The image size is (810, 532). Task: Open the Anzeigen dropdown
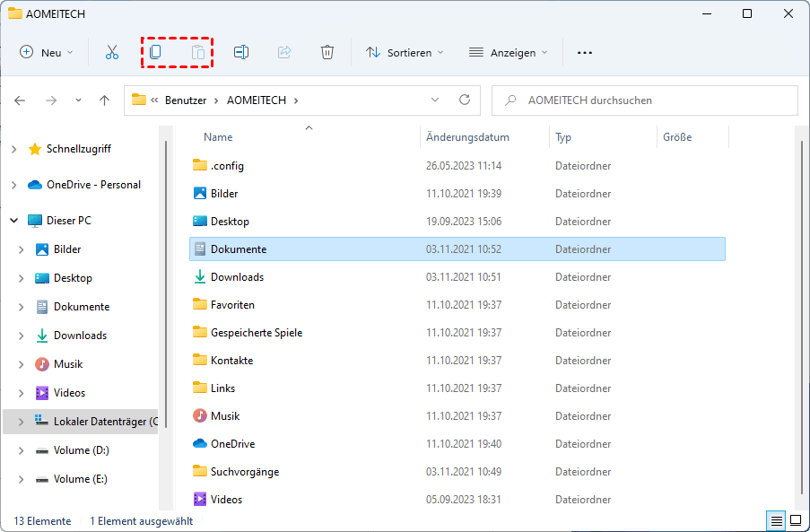509,53
